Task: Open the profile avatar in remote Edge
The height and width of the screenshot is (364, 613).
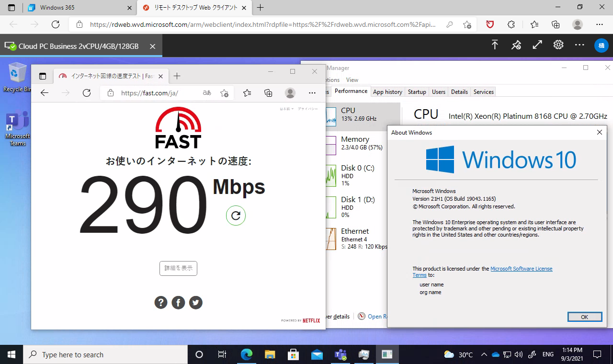Action: (x=290, y=93)
